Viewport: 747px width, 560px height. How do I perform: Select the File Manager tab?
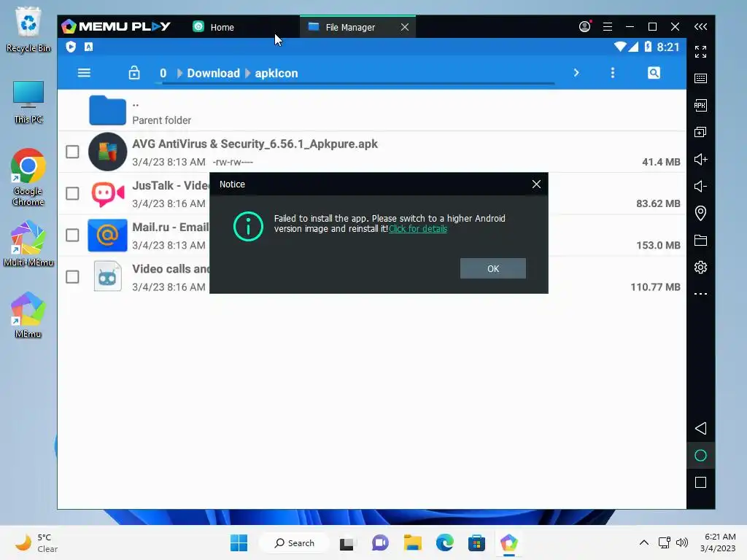click(350, 27)
